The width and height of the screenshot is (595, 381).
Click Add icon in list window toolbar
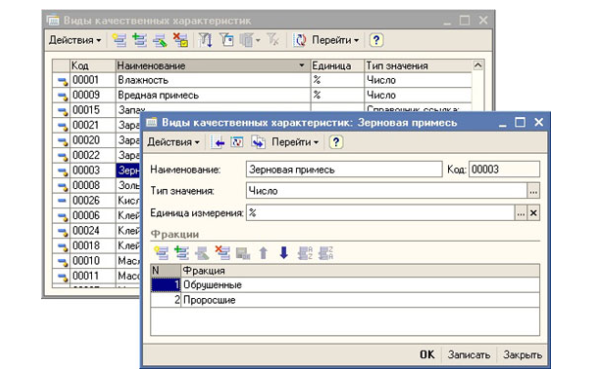pyautogui.click(x=119, y=40)
